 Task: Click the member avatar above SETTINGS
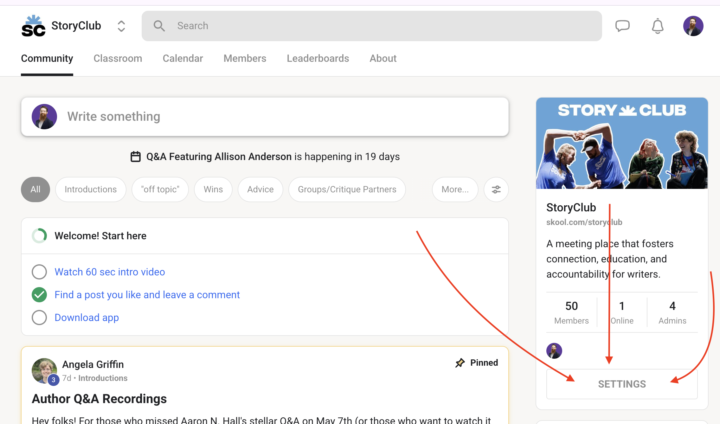554,351
